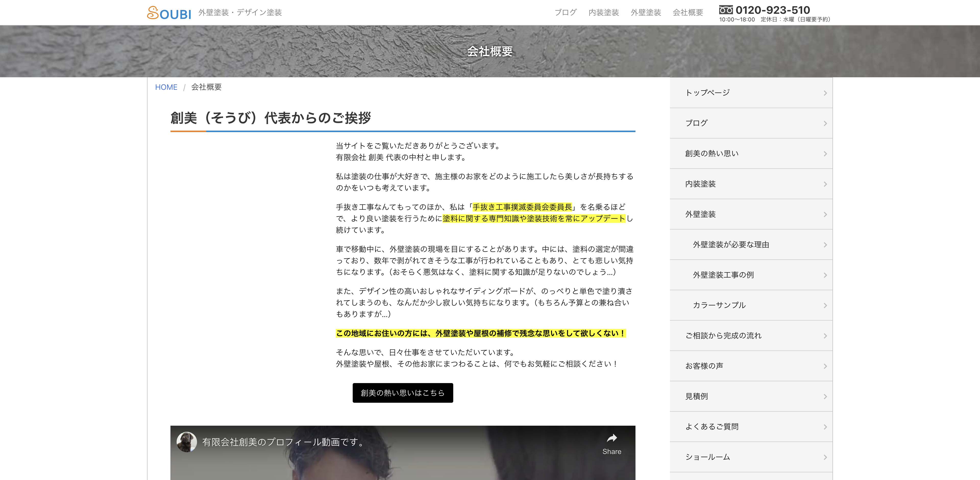Click chevron on ご相談から完成の流れ row
This screenshot has height=480, width=980.
(x=825, y=336)
